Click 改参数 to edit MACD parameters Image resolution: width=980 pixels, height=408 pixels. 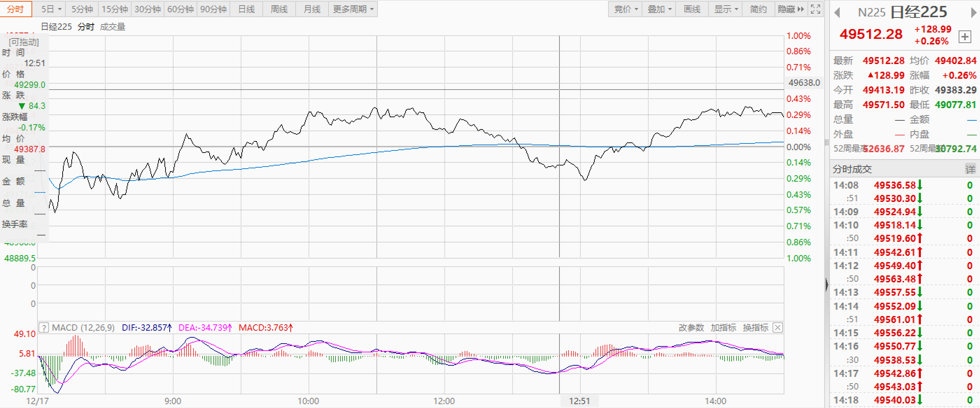pos(691,328)
